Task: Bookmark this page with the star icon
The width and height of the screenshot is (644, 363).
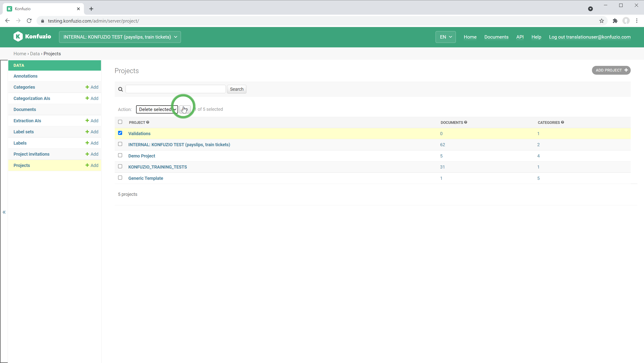Action: coord(601,21)
